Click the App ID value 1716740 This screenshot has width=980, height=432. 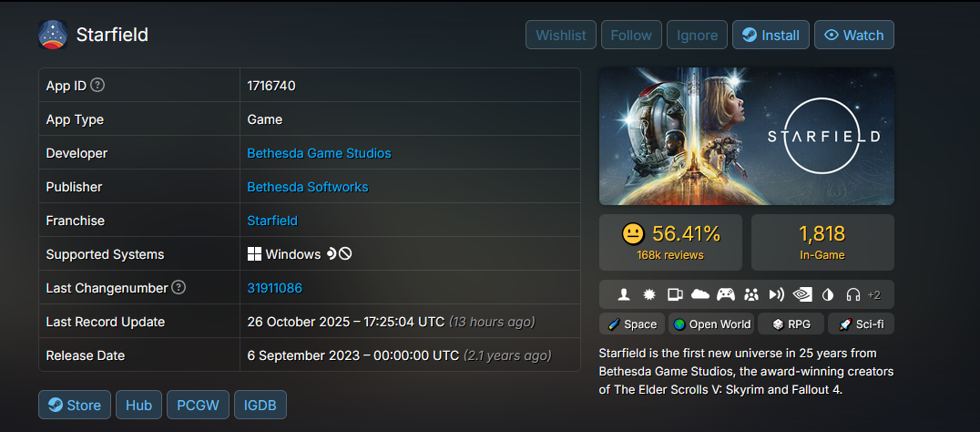(271, 86)
